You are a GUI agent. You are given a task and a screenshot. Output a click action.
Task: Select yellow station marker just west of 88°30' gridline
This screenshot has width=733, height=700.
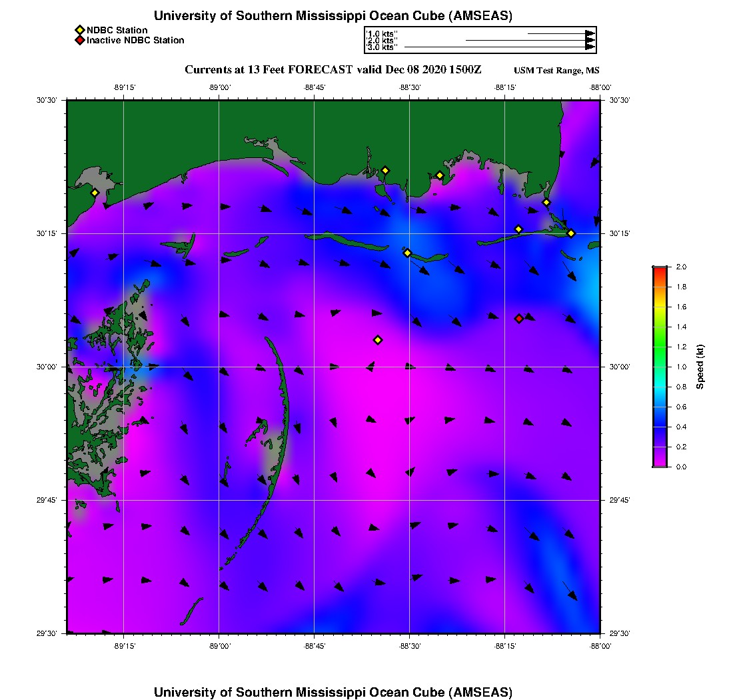[x=407, y=253]
